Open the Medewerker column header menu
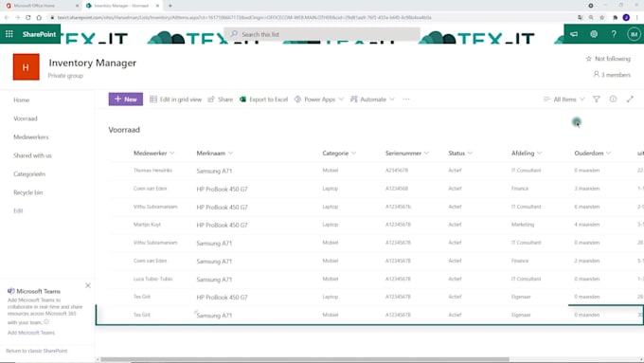Viewport: 644px width, 363px height. point(154,153)
